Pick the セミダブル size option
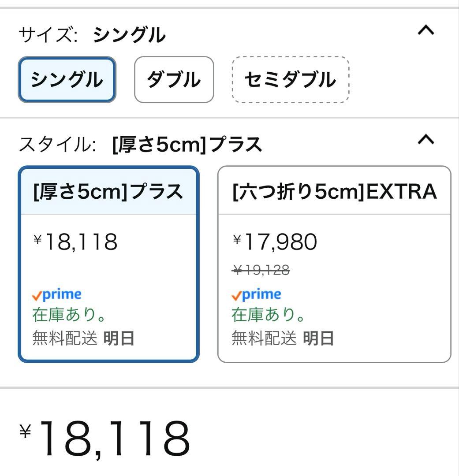 (x=290, y=80)
